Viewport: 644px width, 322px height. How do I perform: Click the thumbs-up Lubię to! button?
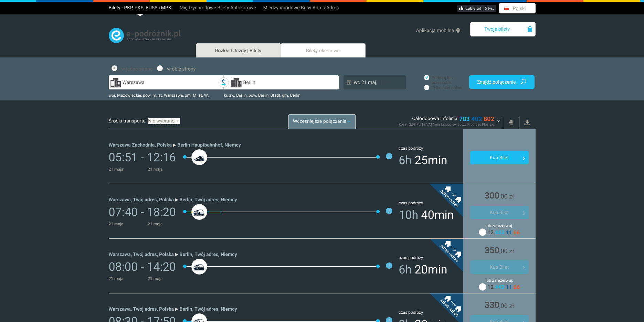click(x=476, y=8)
